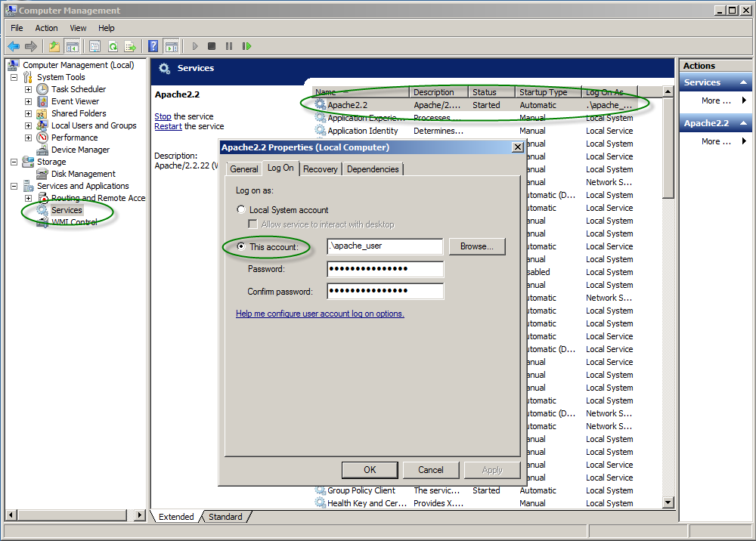Click the Group Policy Client gear icon
This screenshot has height=541, width=756.
(320, 490)
